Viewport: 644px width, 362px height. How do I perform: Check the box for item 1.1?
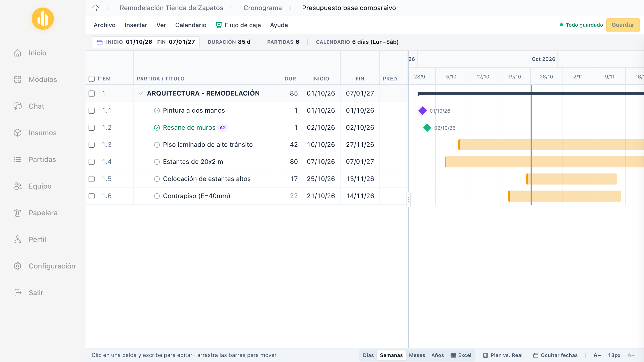click(92, 111)
